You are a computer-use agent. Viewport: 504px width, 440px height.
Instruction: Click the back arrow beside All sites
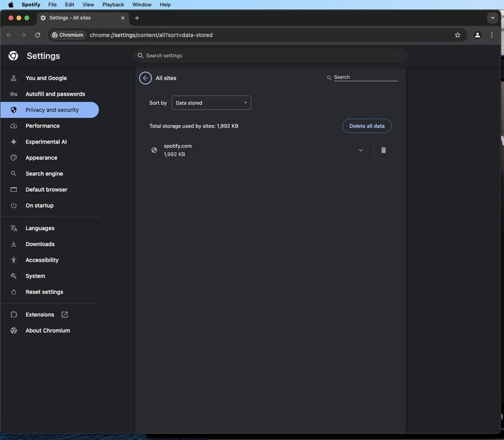click(x=146, y=78)
